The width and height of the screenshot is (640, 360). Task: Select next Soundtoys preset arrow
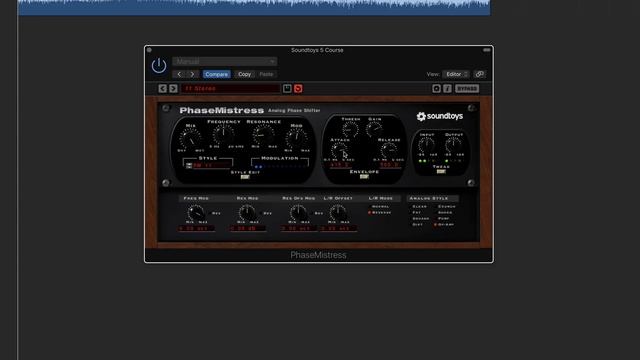173,89
